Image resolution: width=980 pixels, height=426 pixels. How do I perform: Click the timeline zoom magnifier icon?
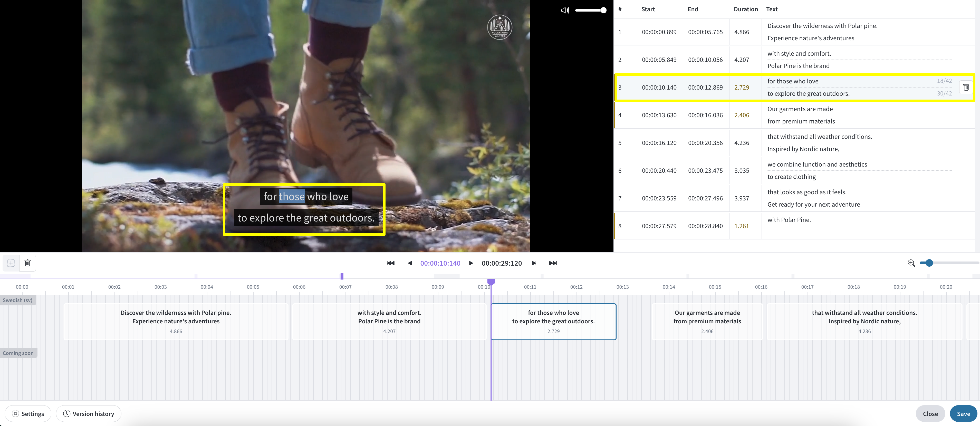click(911, 263)
